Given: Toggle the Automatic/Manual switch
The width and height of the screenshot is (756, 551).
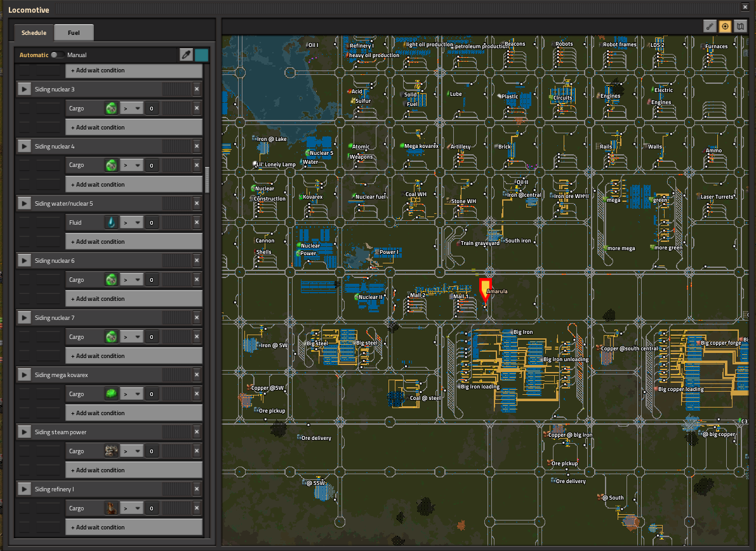Looking at the screenshot, I should [x=58, y=55].
